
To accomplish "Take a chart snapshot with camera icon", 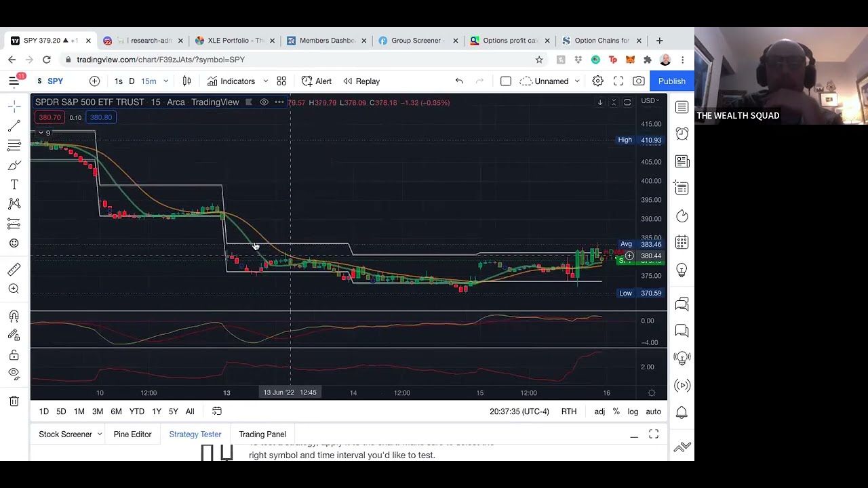I will click(x=639, y=81).
